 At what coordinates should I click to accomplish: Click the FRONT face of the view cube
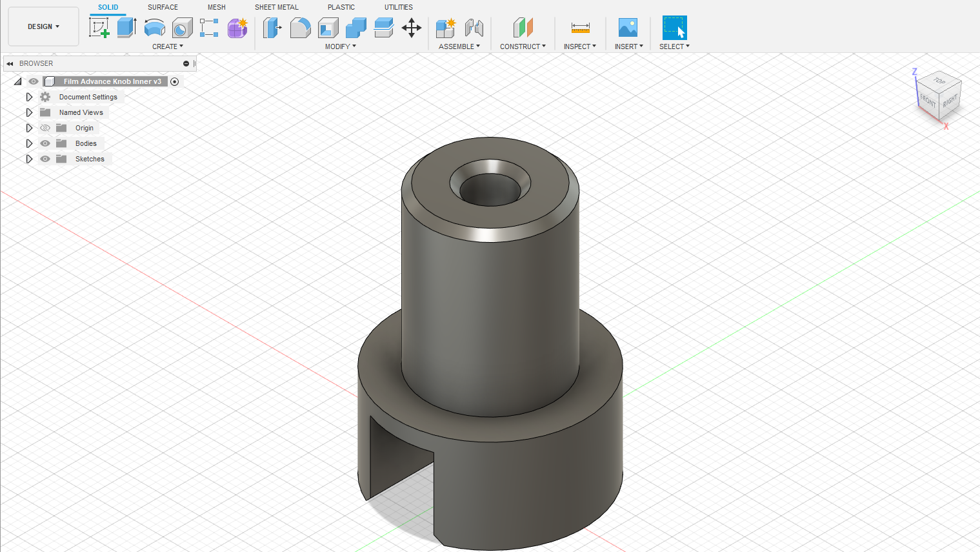[928, 100]
